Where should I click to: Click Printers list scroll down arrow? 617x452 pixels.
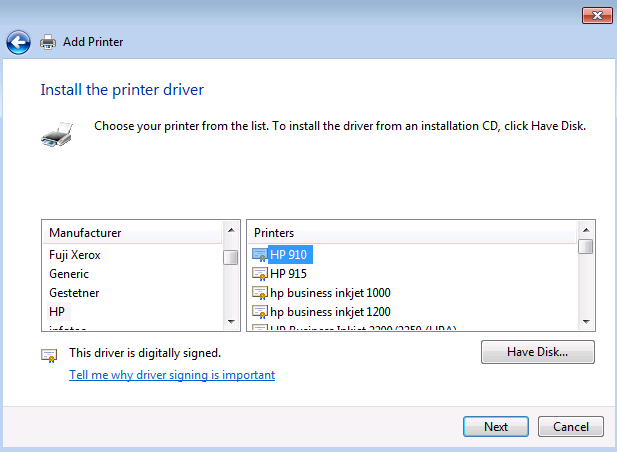pyautogui.click(x=586, y=322)
